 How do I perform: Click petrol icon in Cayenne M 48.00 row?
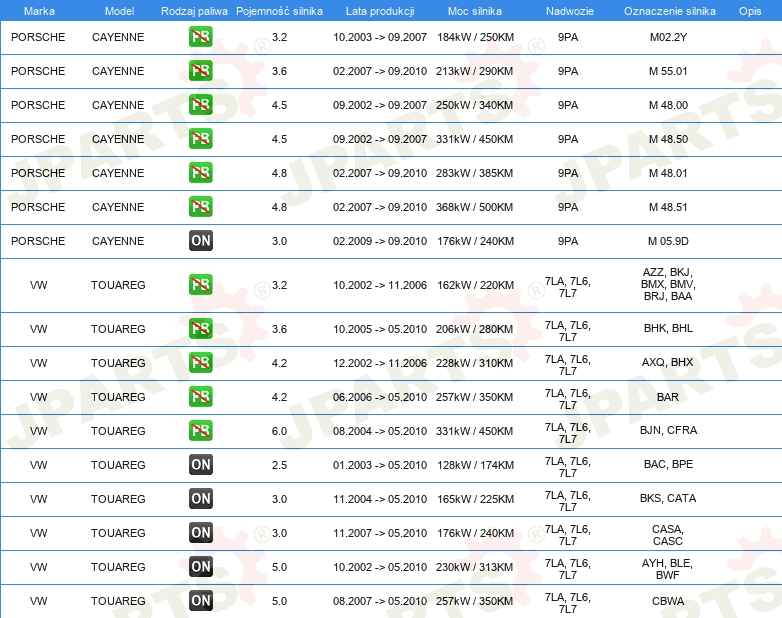(x=200, y=105)
